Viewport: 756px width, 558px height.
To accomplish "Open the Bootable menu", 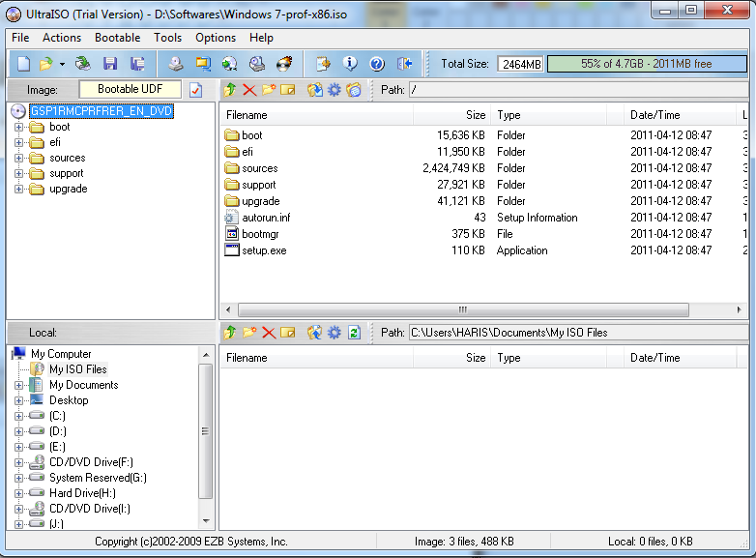I will click(118, 38).
